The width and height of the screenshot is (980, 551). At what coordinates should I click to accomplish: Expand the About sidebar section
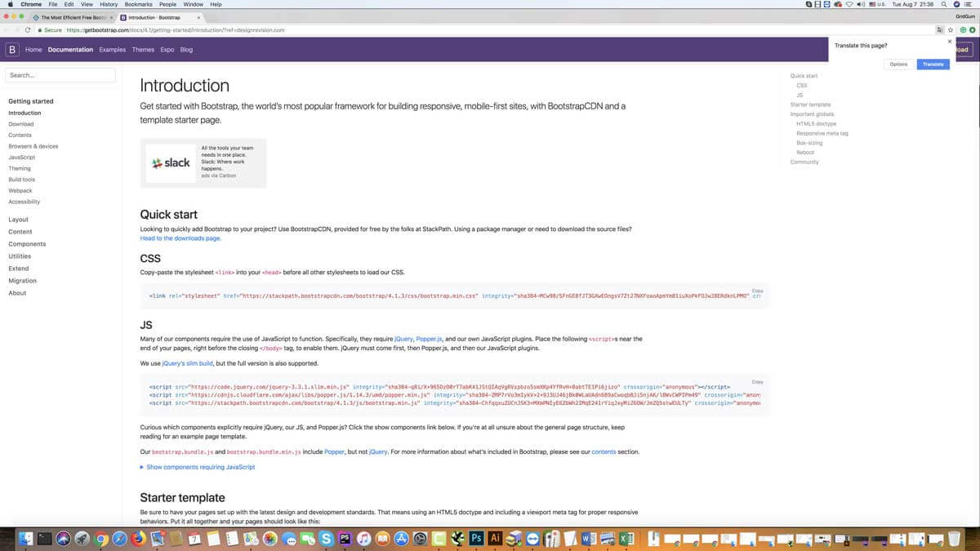[x=17, y=293]
